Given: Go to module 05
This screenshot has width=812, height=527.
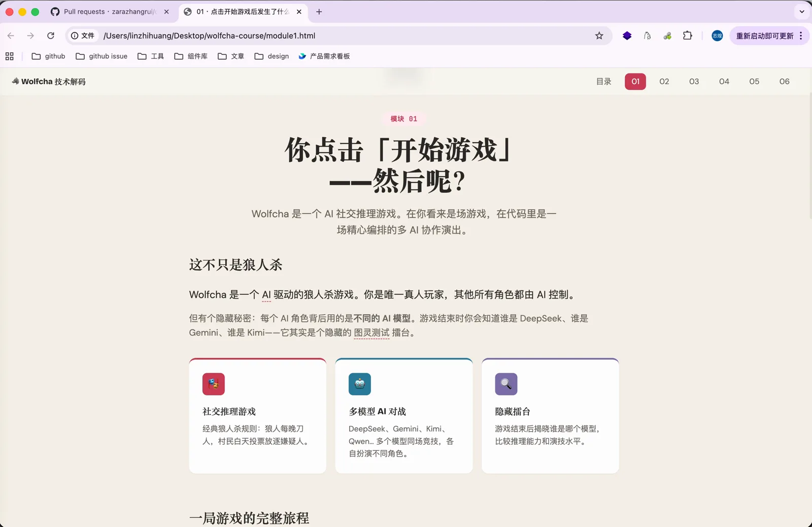Looking at the screenshot, I should coord(755,81).
